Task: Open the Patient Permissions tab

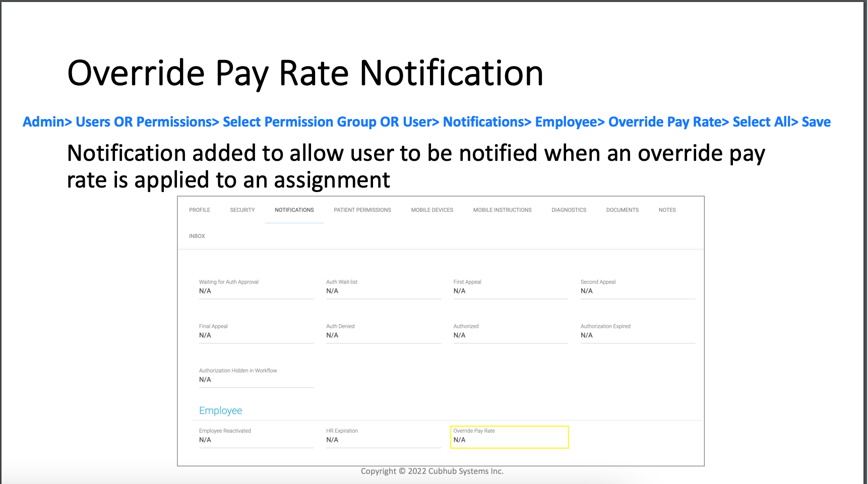Action: pyautogui.click(x=362, y=210)
